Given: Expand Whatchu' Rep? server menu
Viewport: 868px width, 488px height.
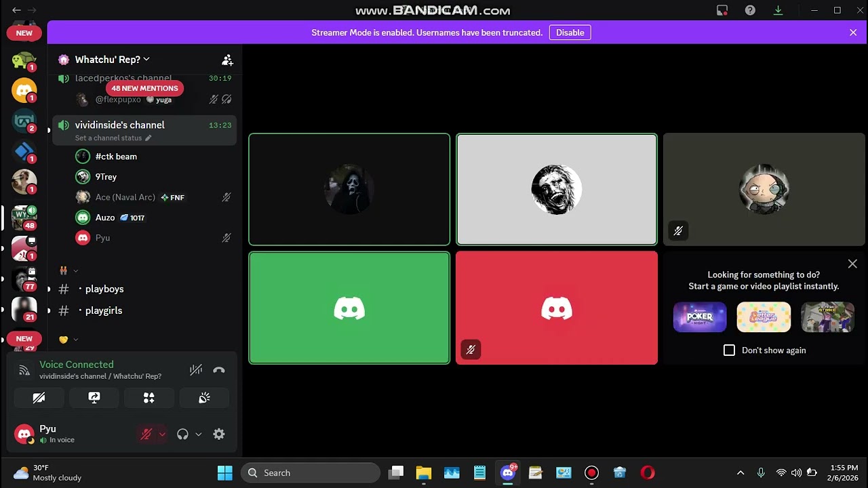Looking at the screenshot, I should (x=113, y=60).
